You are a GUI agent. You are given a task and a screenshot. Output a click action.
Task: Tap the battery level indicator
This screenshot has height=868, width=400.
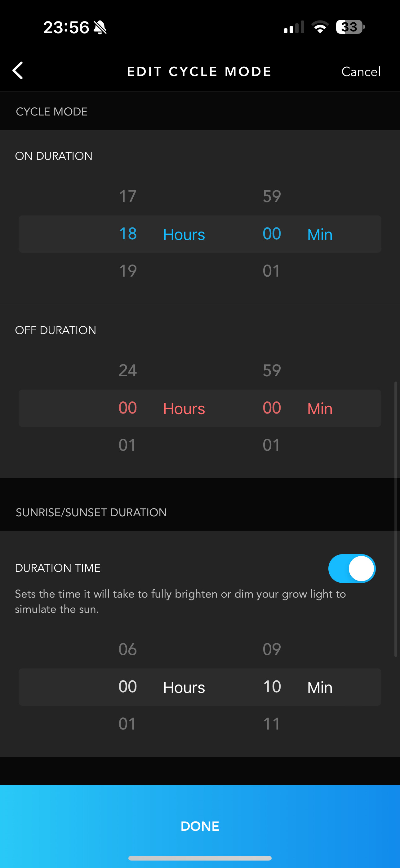(x=350, y=27)
